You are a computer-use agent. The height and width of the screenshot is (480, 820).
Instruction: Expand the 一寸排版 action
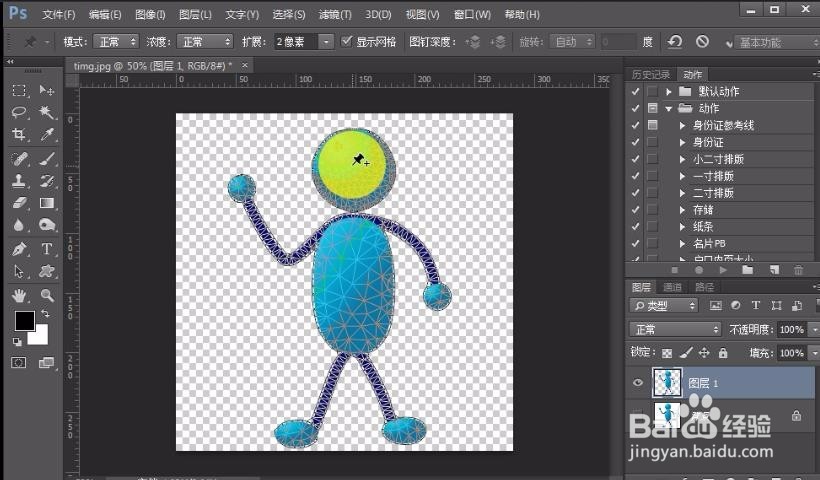pyautogui.click(x=682, y=176)
